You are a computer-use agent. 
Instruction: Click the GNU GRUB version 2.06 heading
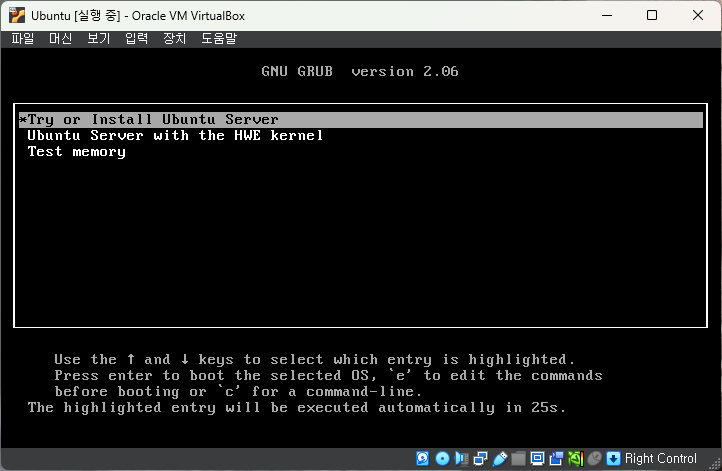pyautogui.click(x=360, y=71)
